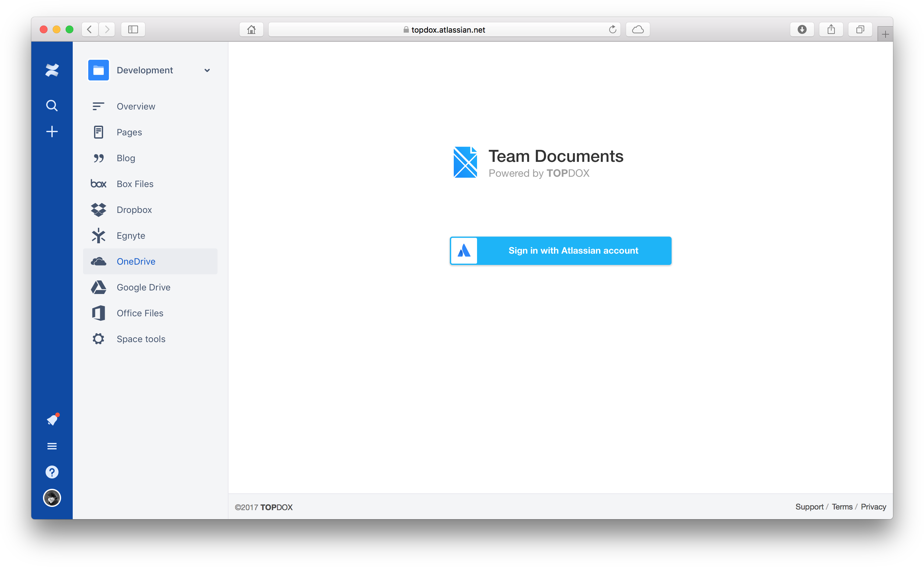The height and width of the screenshot is (567, 924).
Task: Toggle the sidebar hamburger menu
Action: click(x=52, y=446)
